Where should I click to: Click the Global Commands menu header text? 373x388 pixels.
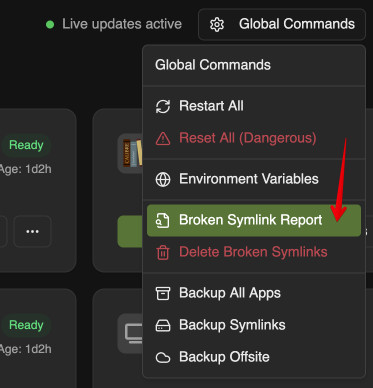tap(213, 65)
